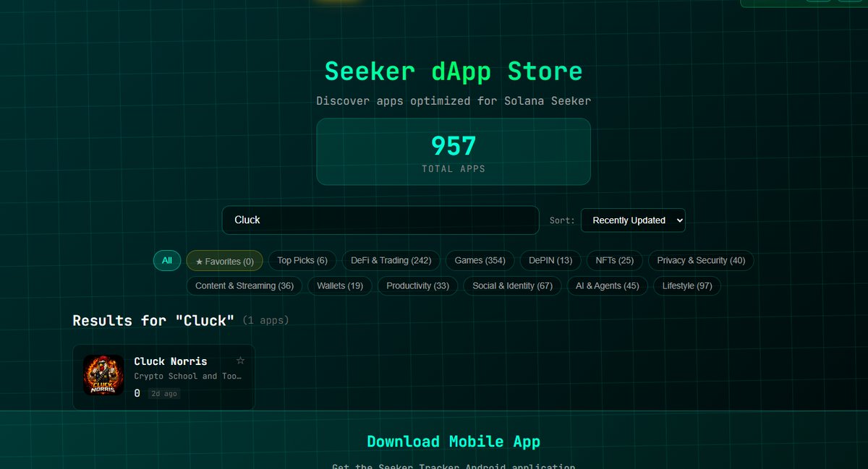The height and width of the screenshot is (469, 868).
Task: Select the DePIN (13) category chip
Action: (x=550, y=260)
